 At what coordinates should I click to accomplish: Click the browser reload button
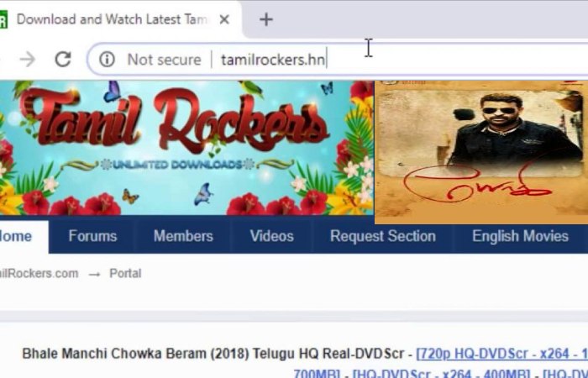pos(63,60)
